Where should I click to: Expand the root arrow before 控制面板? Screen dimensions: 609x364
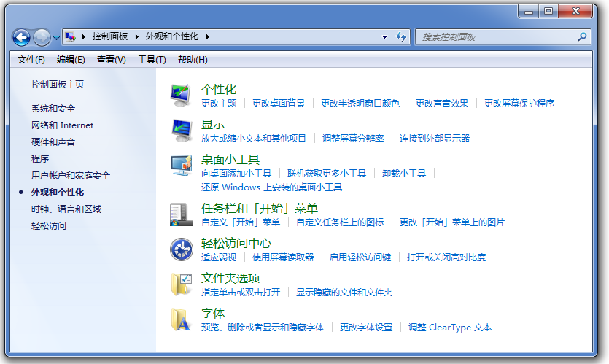click(x=83, y=37)
